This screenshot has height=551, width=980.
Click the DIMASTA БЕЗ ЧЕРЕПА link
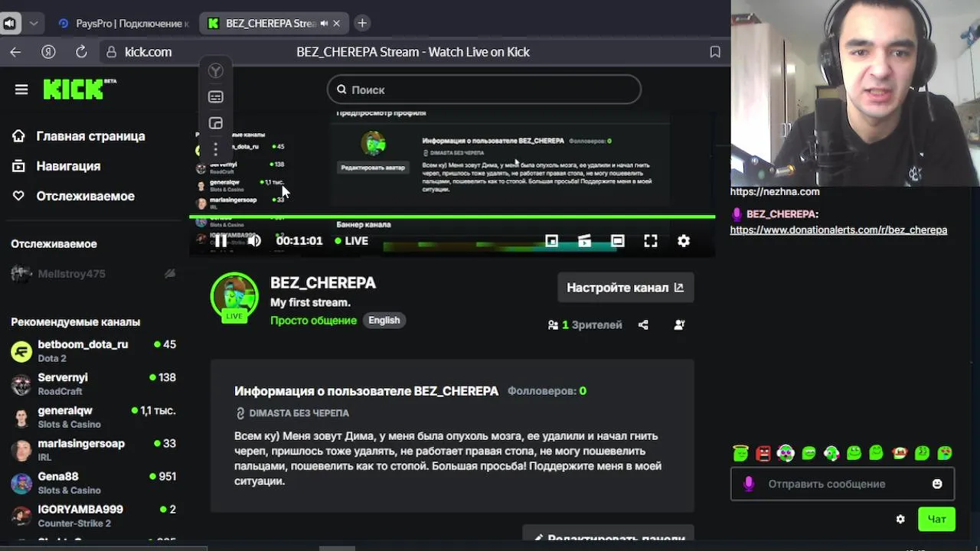tap(292, 413)
